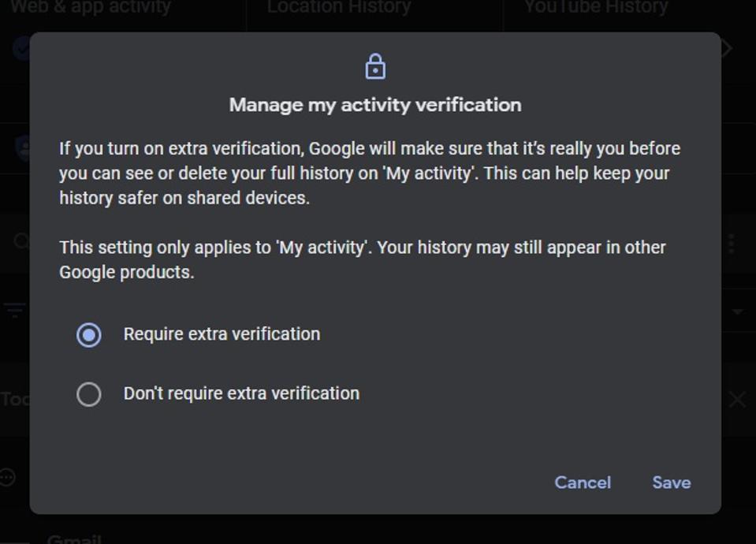Image resolution: width=756 pixels, height=544 pixels.
Task: Click the search magnifier icon
Action: [20, 241]
